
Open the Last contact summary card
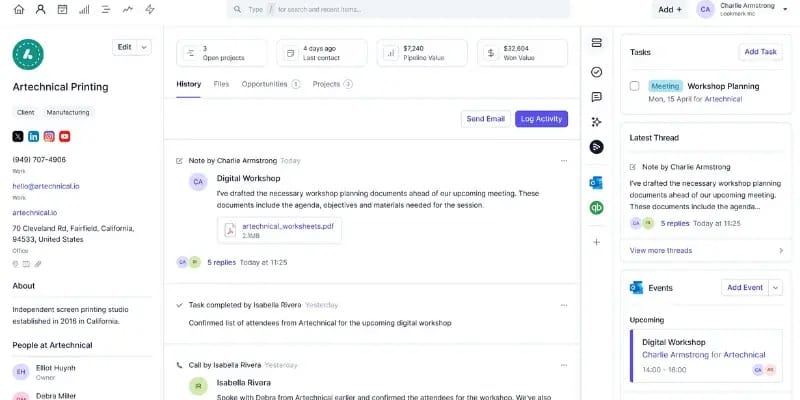322,53
